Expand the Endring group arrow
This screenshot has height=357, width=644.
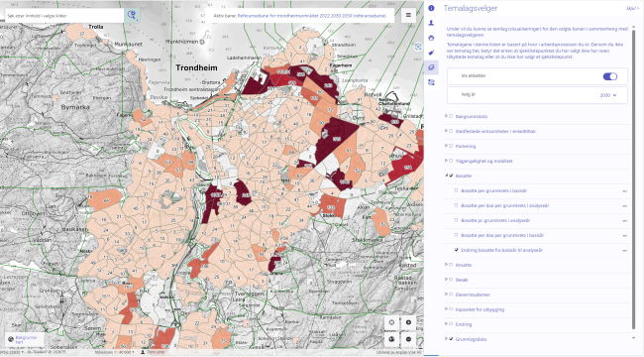pos(446,324)
